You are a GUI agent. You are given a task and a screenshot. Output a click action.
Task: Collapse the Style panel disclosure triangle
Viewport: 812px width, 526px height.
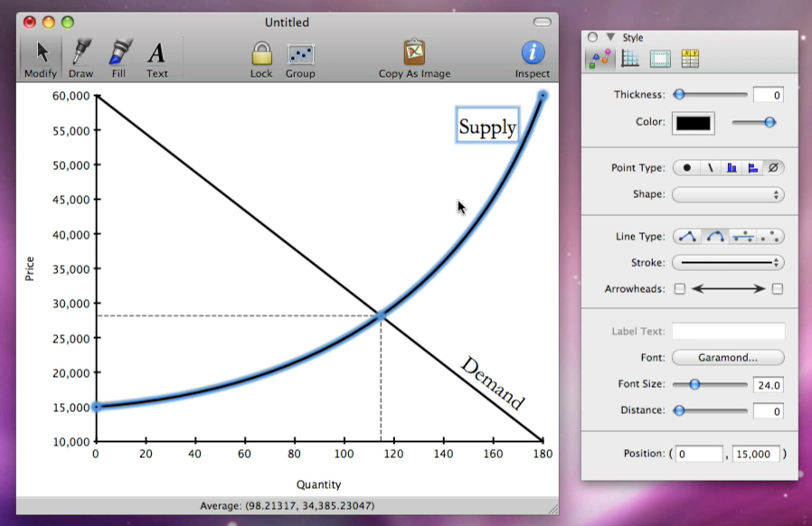[610, 38]
